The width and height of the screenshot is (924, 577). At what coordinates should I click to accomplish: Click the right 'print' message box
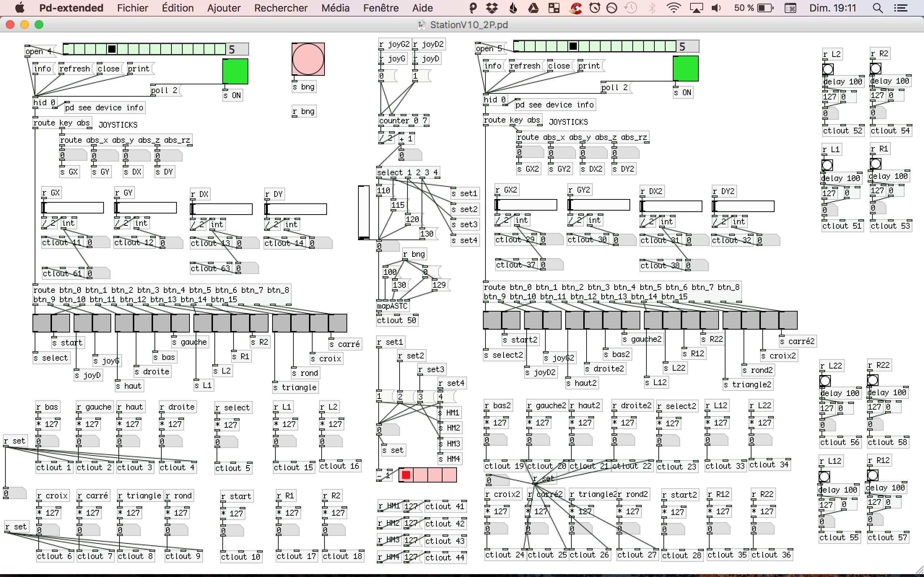coord(589,66)
